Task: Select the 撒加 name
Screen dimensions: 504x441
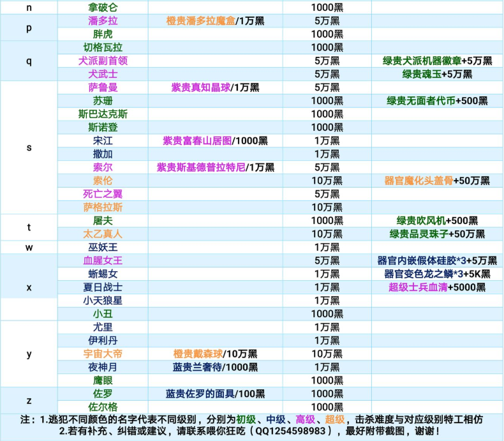Action: click(103, 154)
